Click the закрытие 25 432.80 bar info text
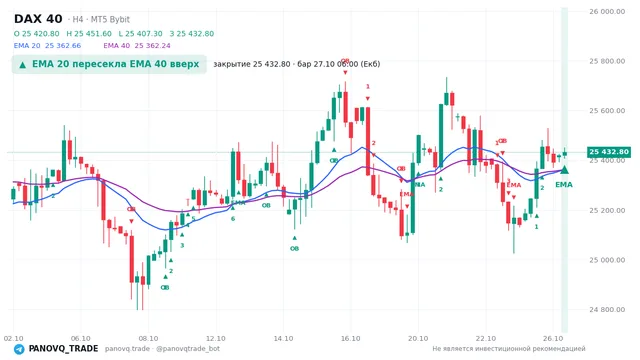 297,64
